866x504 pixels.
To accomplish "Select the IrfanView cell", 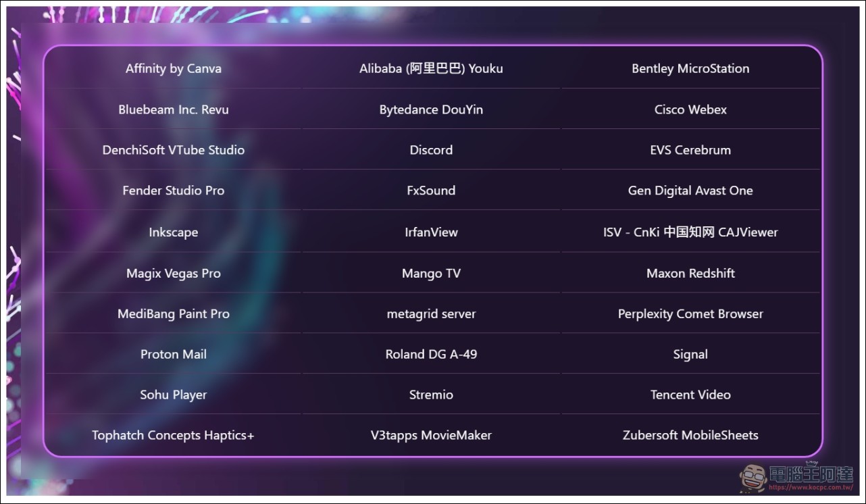I will [x=431, y=232].
